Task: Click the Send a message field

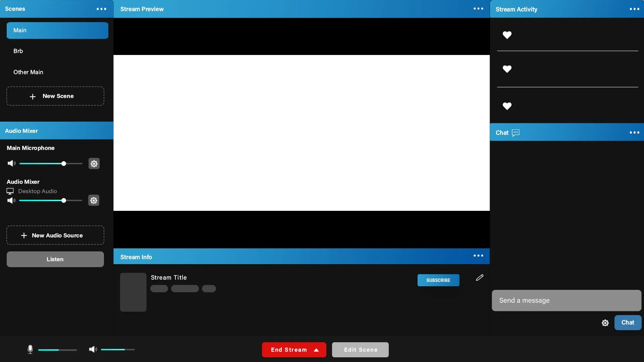Action: (x=566, y=300)
